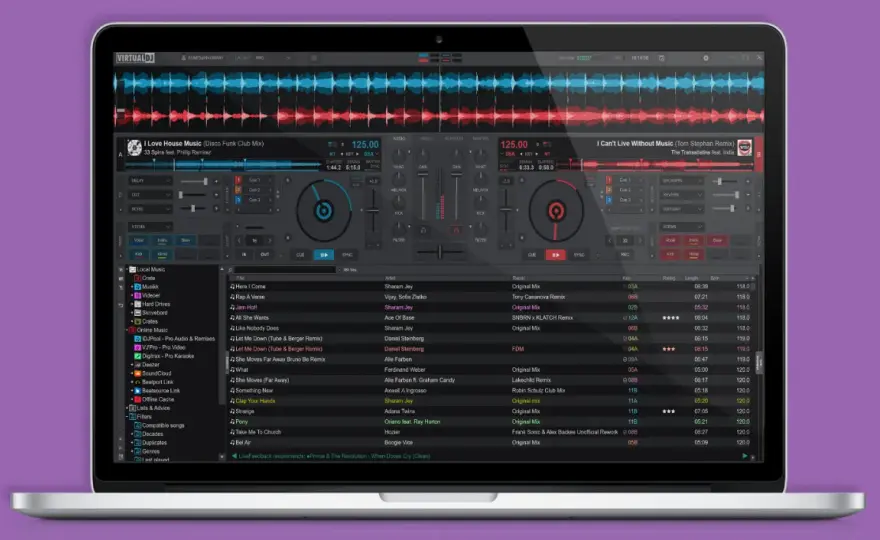
Task: Click the left deck 125.00 BPM readout
Action: click(365, 145)
